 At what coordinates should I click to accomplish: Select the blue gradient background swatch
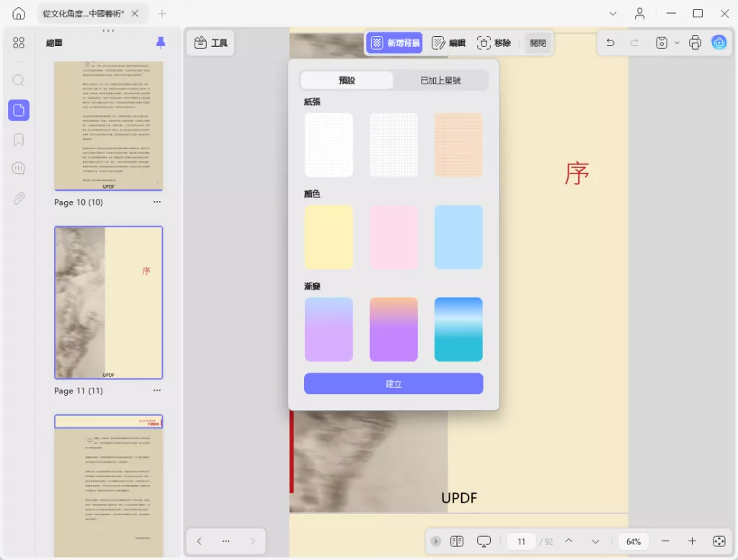tap(458, 329)
